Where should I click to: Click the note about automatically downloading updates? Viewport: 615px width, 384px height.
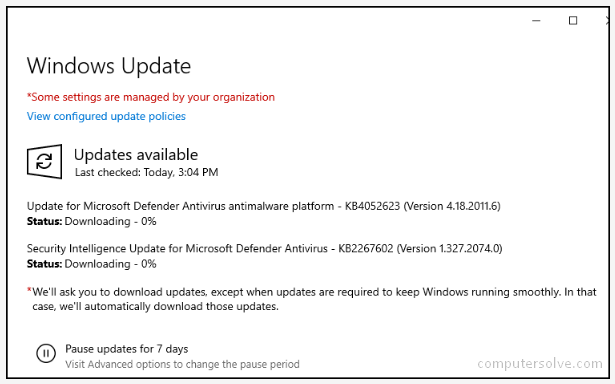coord(312,299)
